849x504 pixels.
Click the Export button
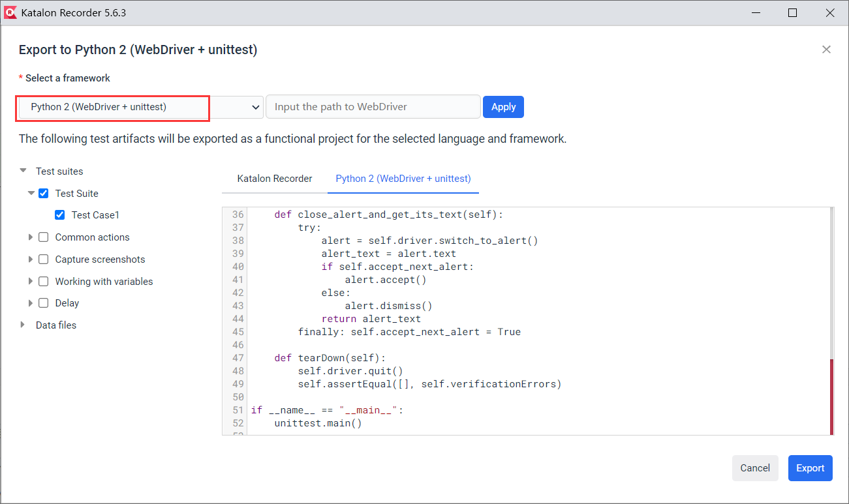[x=810, y=468]
